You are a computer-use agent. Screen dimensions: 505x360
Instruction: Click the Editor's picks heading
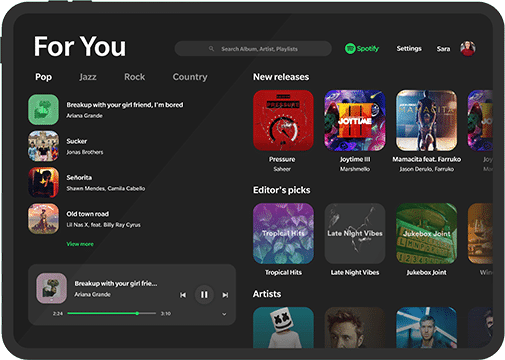coord(282,190)
